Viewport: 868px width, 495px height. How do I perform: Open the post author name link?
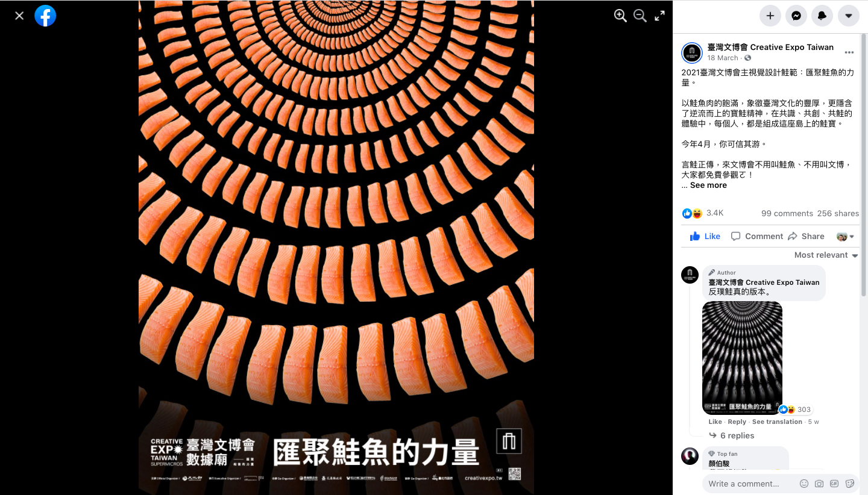770,47
